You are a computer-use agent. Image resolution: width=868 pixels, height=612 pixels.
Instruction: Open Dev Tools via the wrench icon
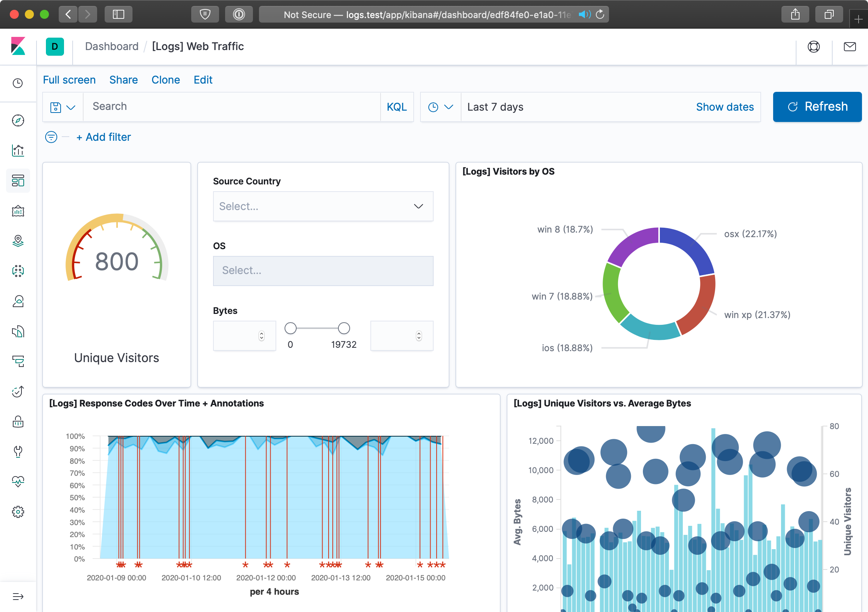18,451
